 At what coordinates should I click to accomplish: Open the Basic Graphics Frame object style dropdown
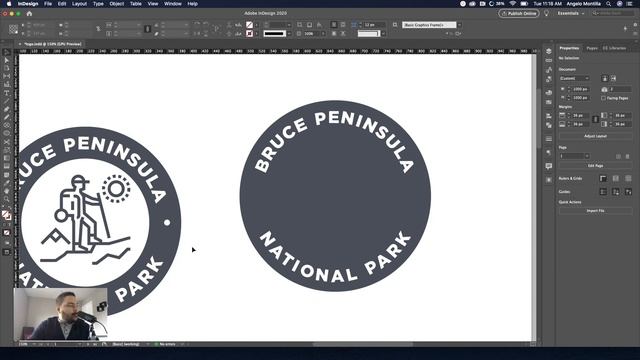point(460,25)
